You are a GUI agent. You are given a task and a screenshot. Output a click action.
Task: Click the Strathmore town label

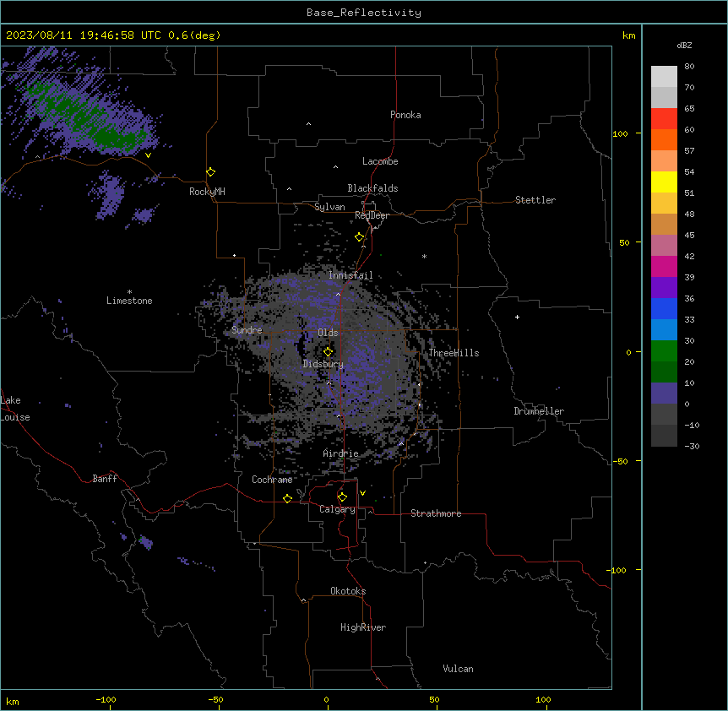[436, 513]
